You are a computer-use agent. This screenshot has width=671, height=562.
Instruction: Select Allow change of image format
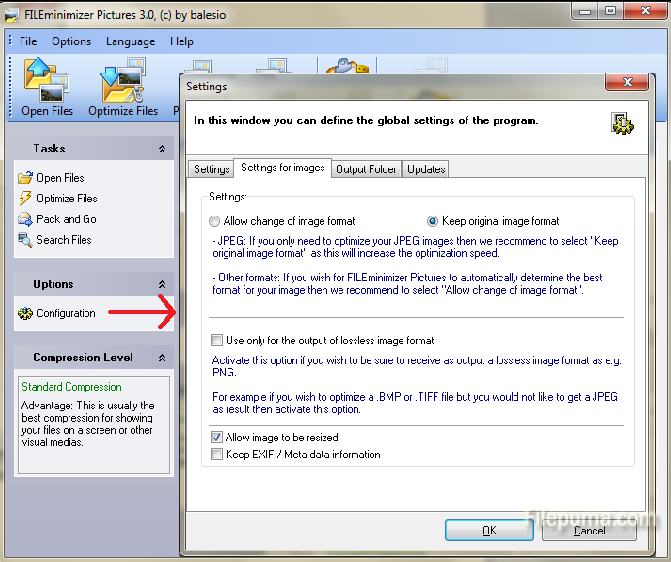(215, 221)
